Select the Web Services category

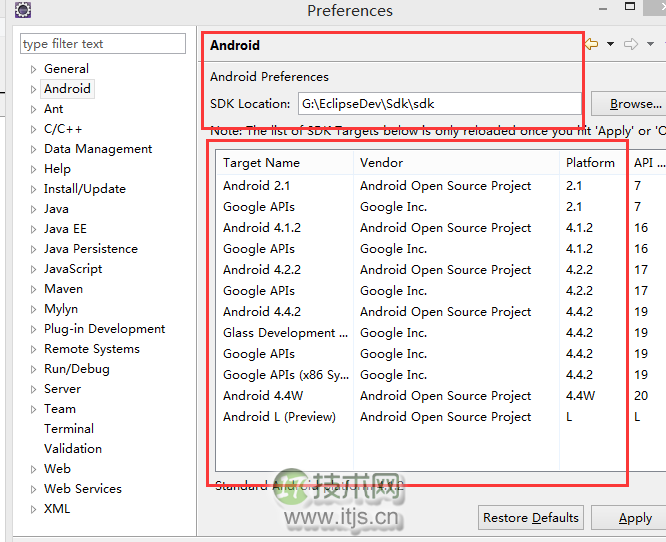(x=83, y=488)
